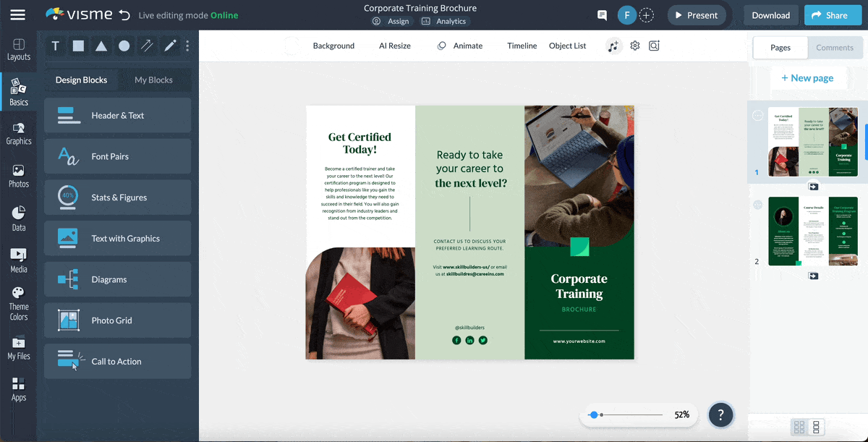The height and width of the screenshot is (442, 868).
Task: Switch to the My Blocks tab
Action: pyautogui.click(x=155, y=80)
